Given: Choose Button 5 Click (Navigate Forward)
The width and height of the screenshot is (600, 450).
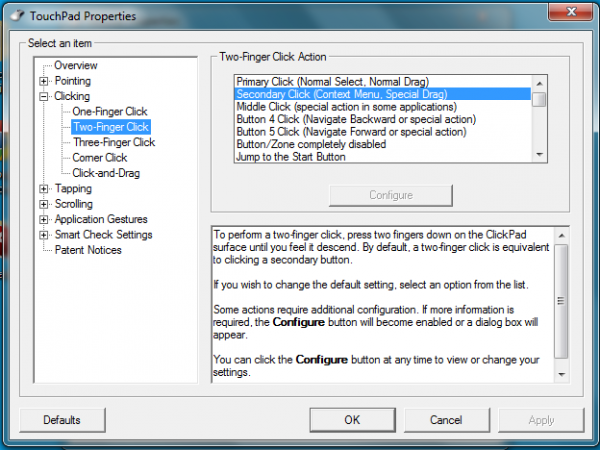Looking at the screenshot, I should pos(383,132).
